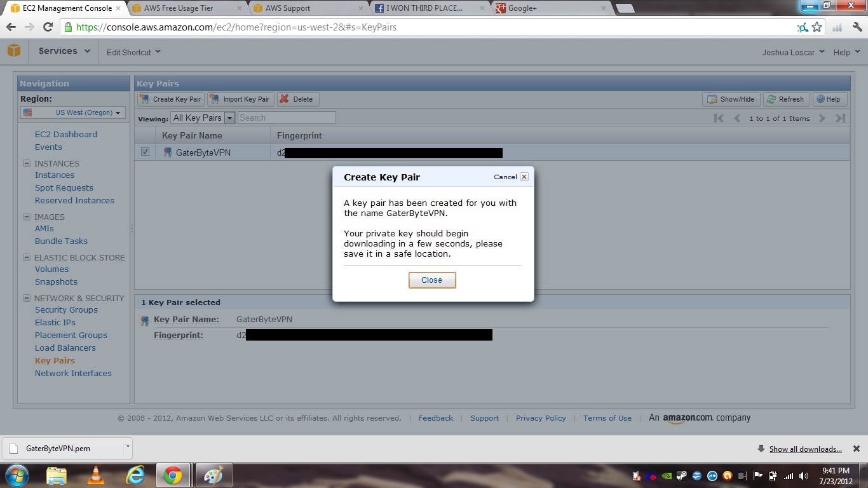Click the Steam tray icon
This screenshot has height=488, width=868.
(682, 476)
